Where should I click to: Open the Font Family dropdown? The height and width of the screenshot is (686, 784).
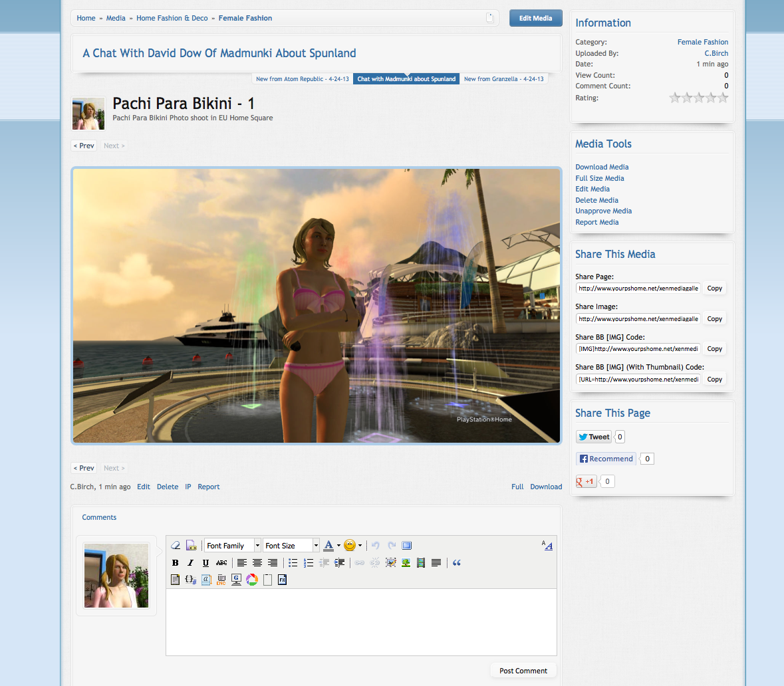click(233, 546)
